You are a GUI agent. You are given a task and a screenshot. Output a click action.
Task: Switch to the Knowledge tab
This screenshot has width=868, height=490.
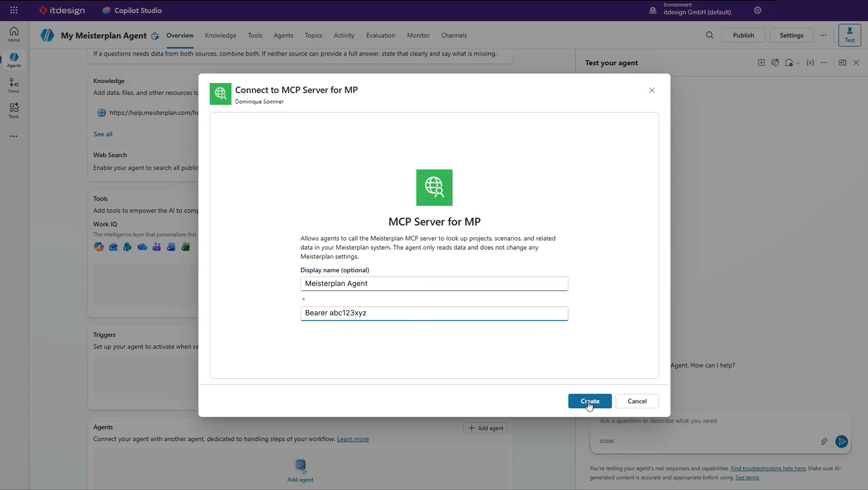pos(221,35)
